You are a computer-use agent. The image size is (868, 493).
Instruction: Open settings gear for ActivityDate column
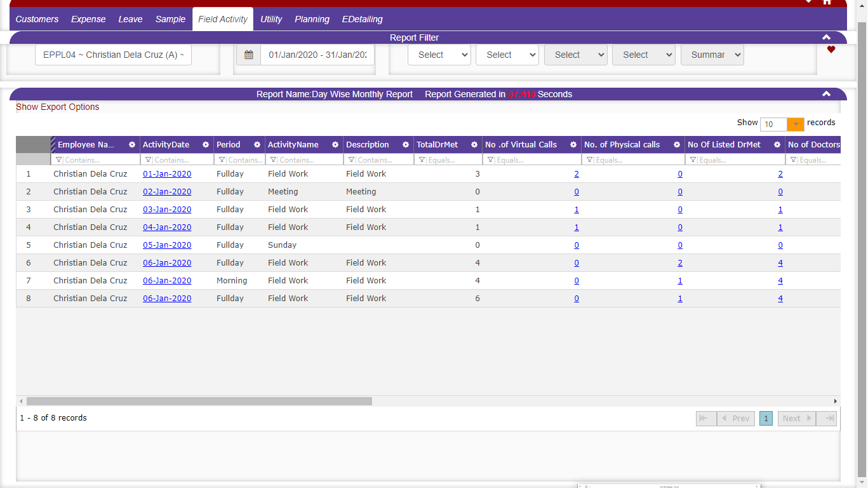206,145
